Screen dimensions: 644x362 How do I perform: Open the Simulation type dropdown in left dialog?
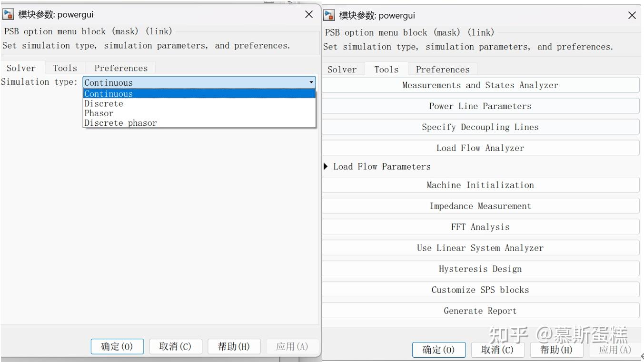click(199, 82)
